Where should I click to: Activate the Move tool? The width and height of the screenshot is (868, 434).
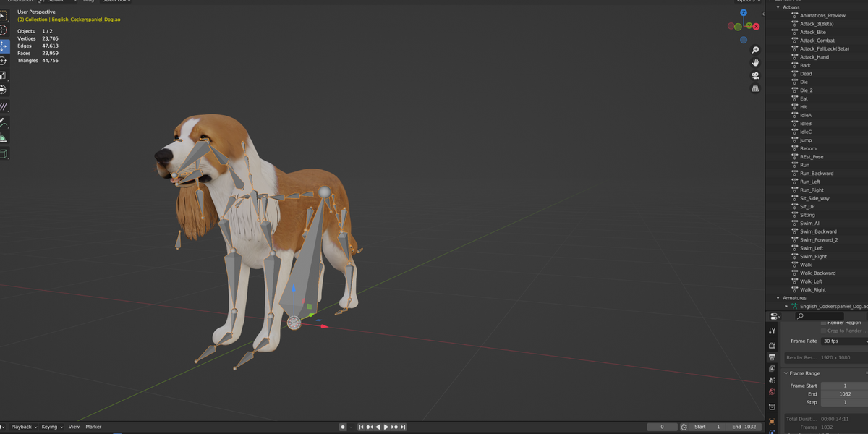coord(3,46)
